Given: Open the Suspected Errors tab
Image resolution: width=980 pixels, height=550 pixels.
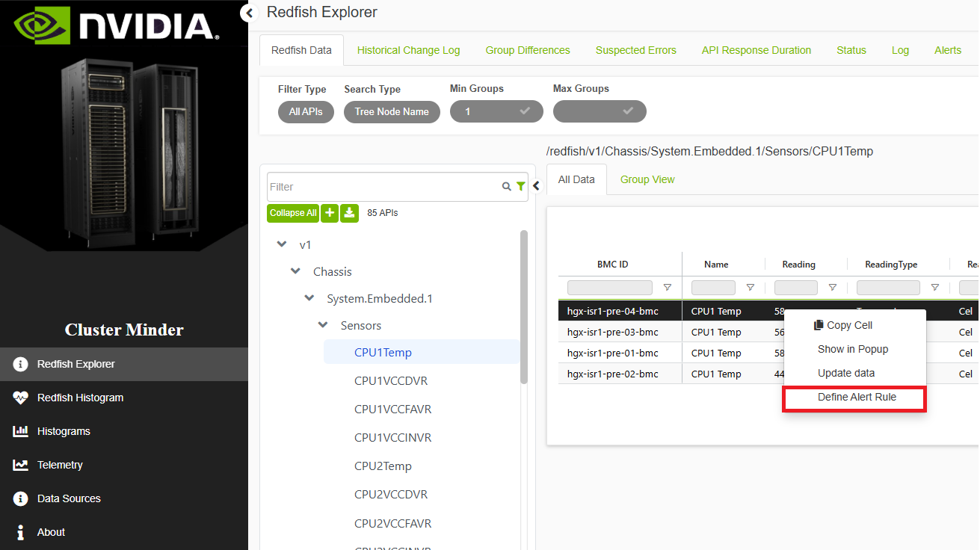Looking at the screenshot, I should click(636, 50).
